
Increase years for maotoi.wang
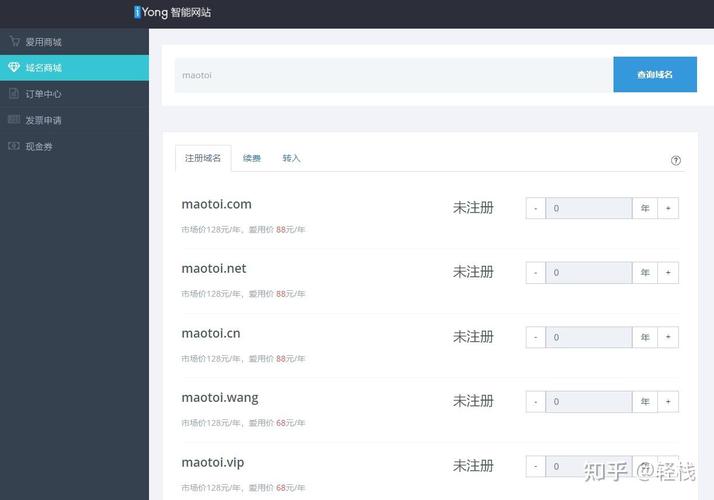(668, 402)
